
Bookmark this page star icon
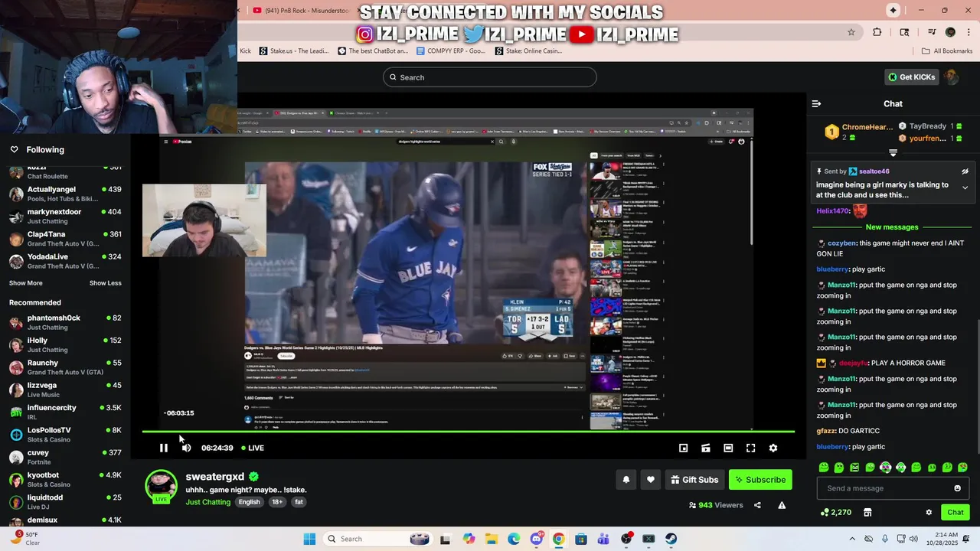tap(851, 32)
